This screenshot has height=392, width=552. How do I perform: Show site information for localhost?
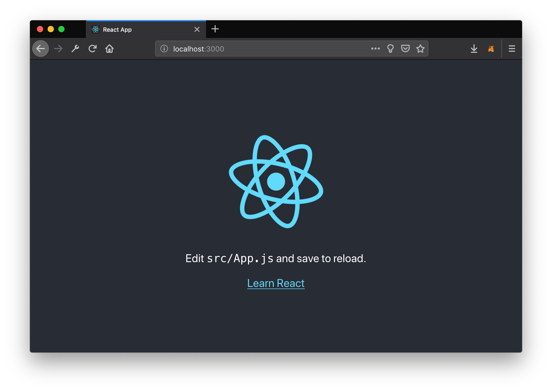(164, 49)
